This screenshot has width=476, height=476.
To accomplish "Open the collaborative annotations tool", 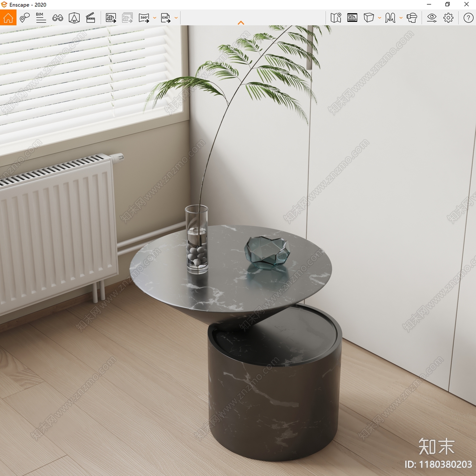I will (25, 18).
